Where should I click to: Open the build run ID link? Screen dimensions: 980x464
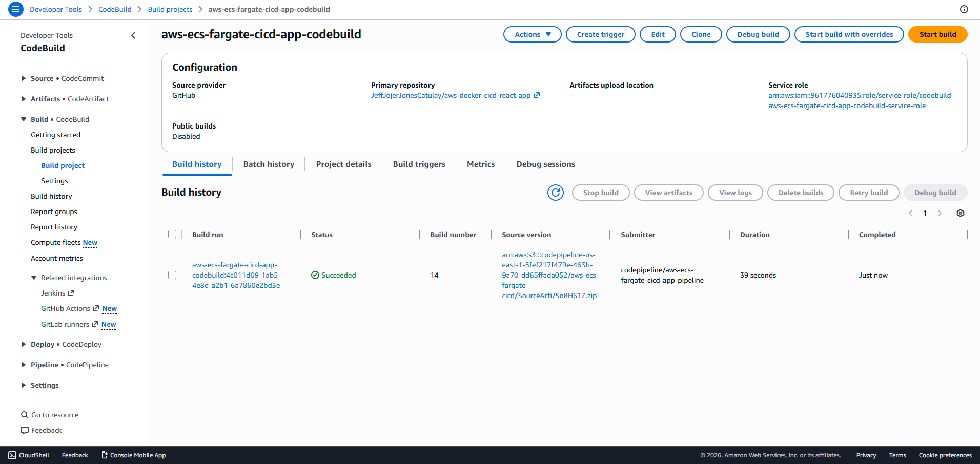tap(236, 275)
